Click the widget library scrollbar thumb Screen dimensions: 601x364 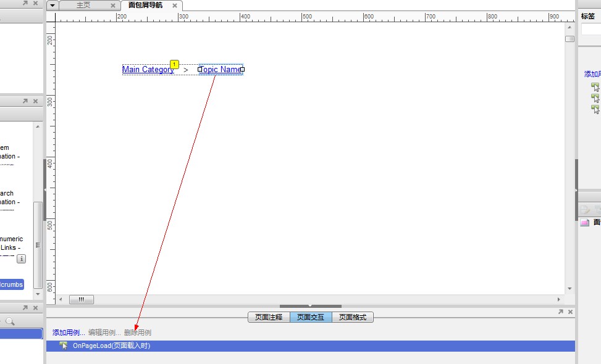pos(38,245)
